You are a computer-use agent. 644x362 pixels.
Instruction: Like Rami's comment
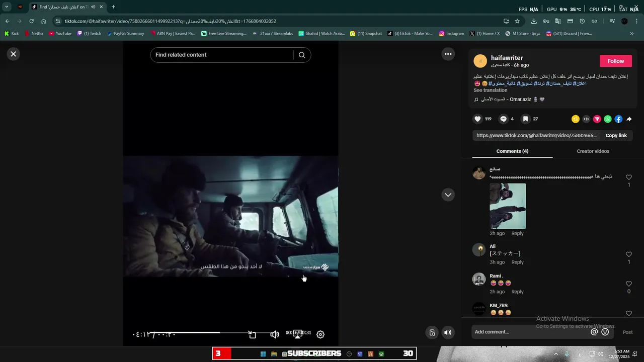tap(628, 284)
